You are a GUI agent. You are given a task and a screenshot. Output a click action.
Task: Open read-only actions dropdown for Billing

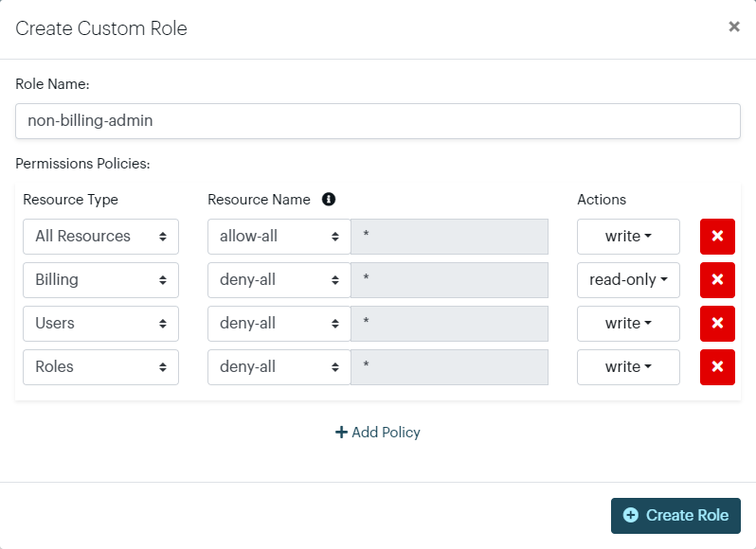(628, 280)
